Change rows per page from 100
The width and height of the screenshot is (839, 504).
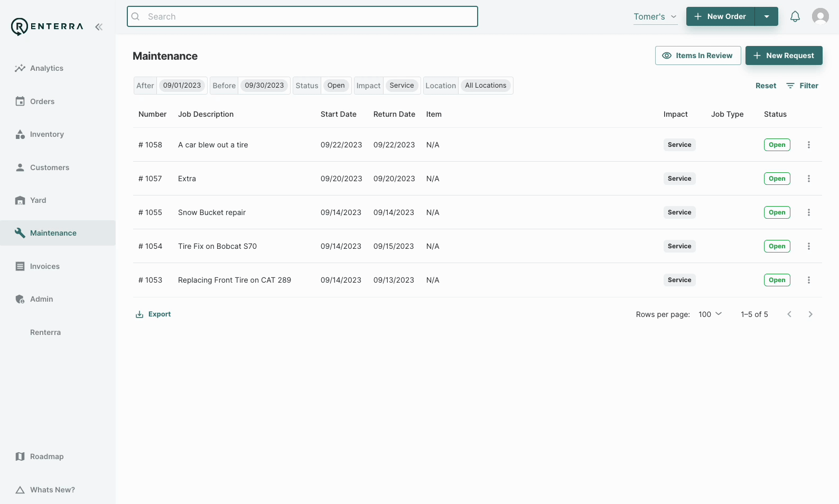coord(710,314)
